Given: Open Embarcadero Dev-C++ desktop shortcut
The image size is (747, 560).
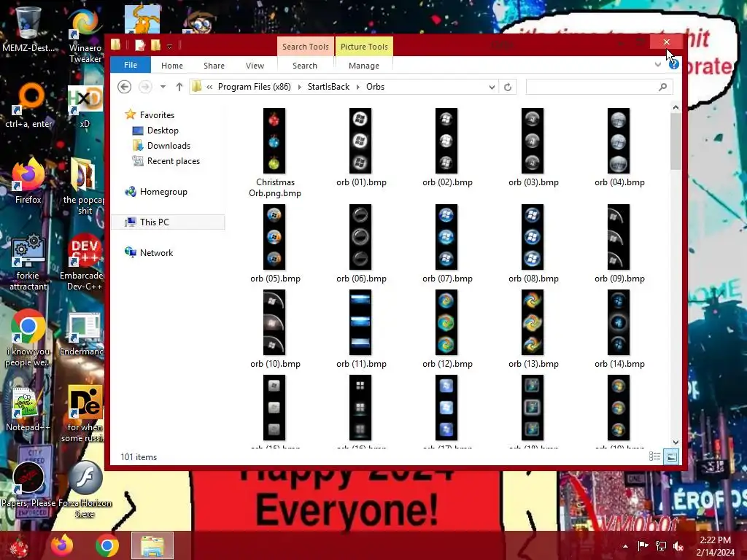Looking at the screenshot, I should coord(84,262).
